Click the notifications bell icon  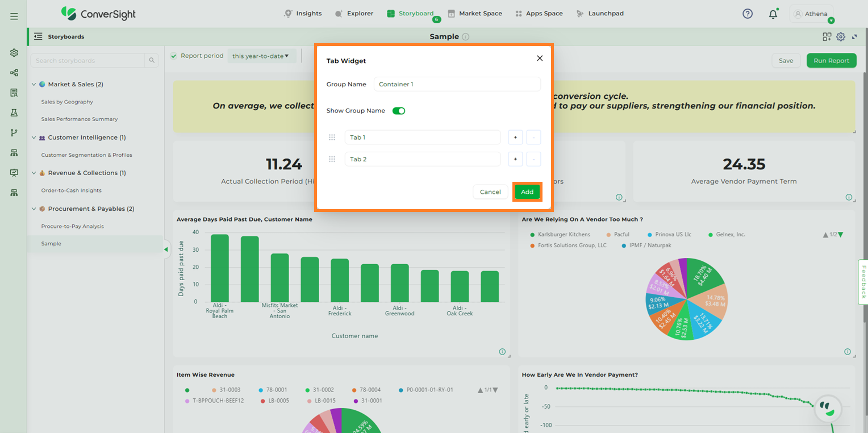coord(773,14)
